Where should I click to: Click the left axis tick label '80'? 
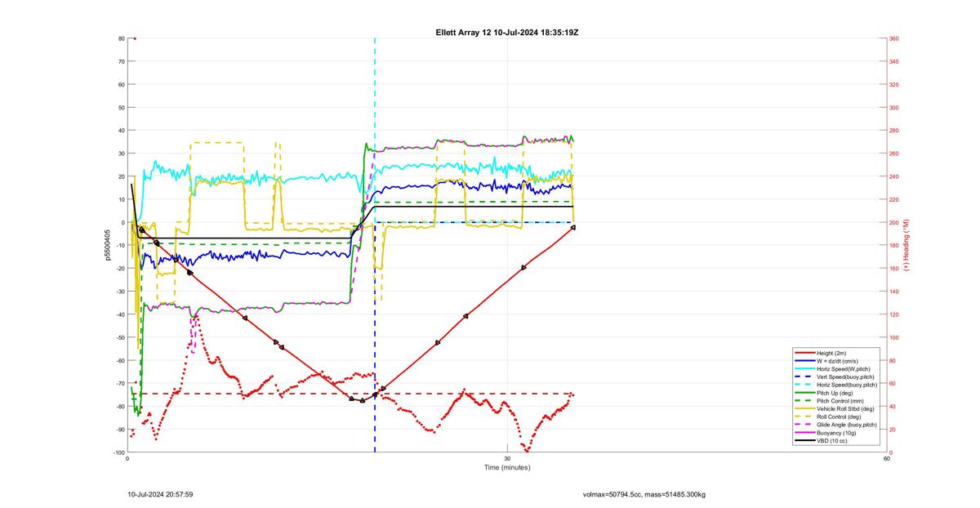click(121, 38)
